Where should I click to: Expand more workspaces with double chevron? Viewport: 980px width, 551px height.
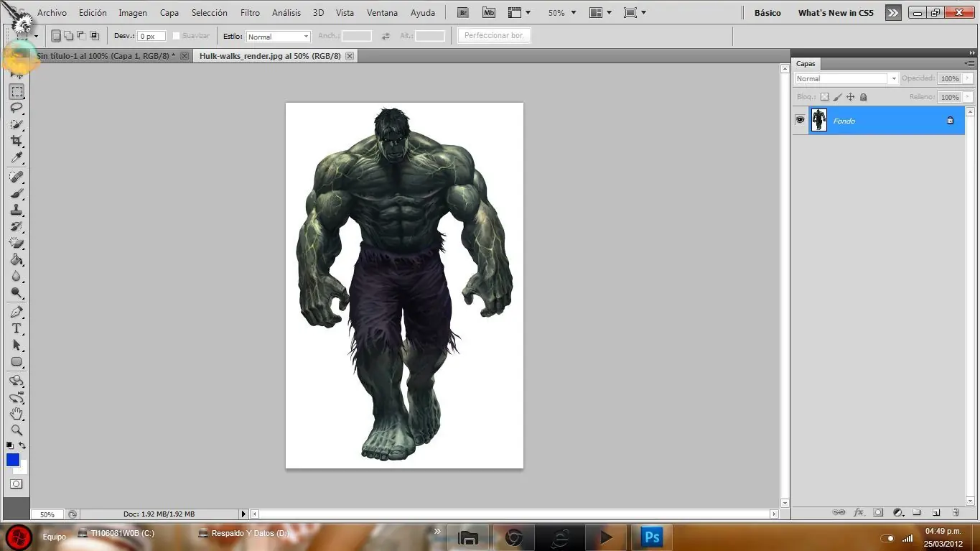(x=892, y=12)
